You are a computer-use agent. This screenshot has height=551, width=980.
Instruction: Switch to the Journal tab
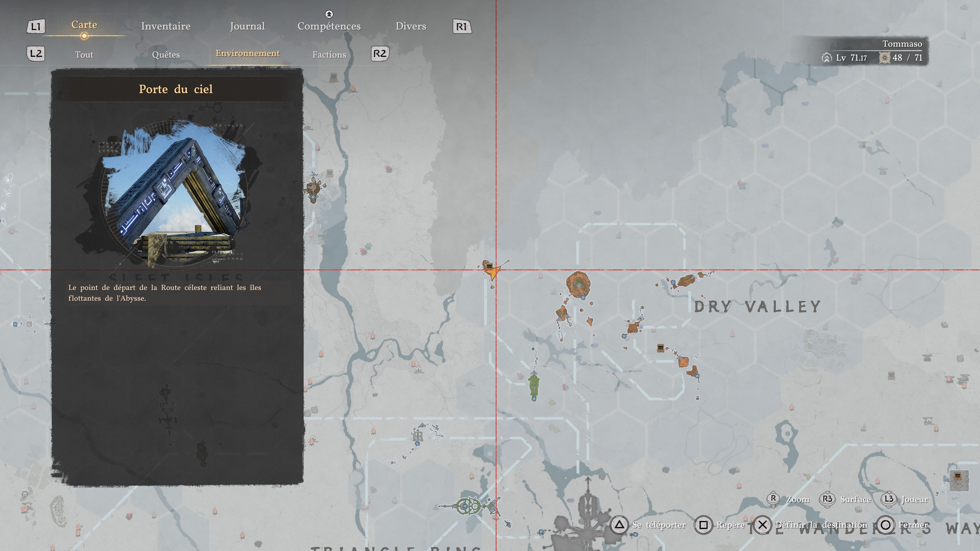pyautogui.click(x=247, y=26)
